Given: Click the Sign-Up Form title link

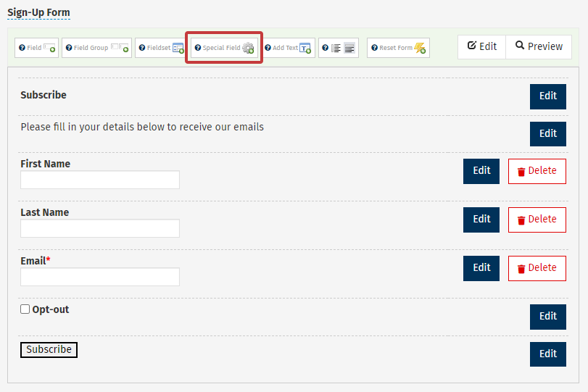Looking at the screenshot, I should coord(38,13).
